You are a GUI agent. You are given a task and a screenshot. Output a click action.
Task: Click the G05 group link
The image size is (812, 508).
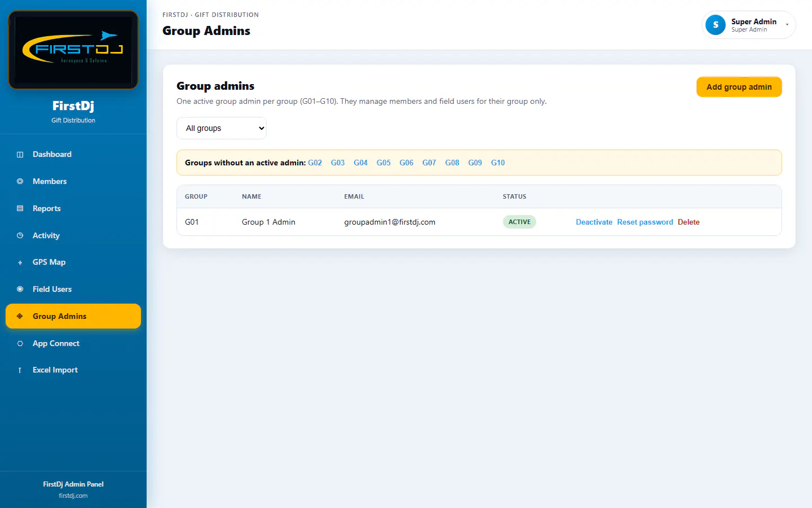[x=383, y=163]
